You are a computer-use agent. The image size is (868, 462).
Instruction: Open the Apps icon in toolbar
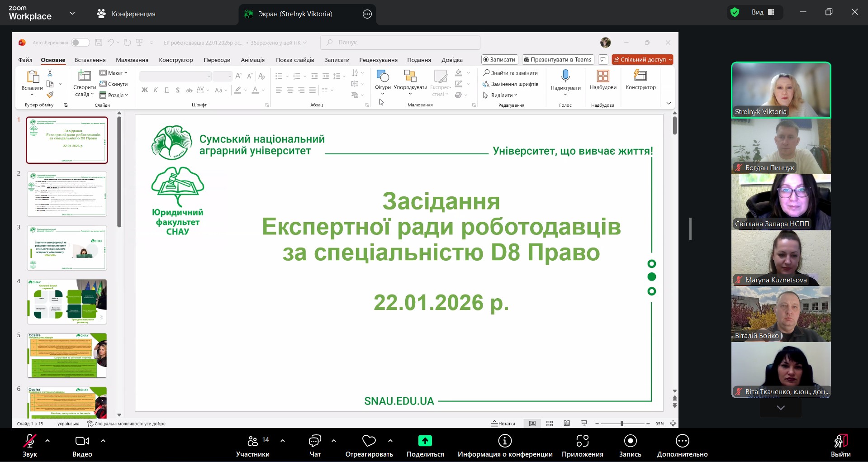[x=582, y=441]
